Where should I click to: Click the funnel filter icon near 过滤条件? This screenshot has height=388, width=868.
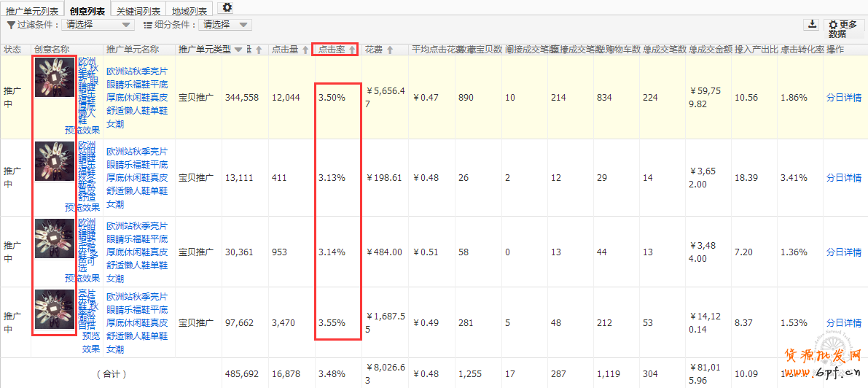(x=11, y=25)
